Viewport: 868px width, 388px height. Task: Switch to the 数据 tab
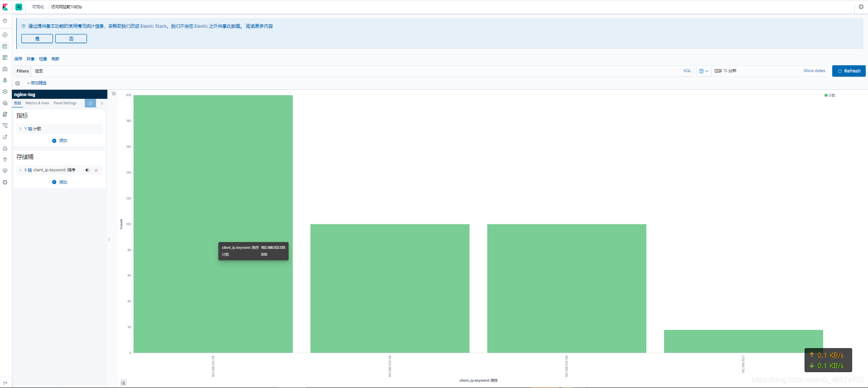tap(18, 103)
